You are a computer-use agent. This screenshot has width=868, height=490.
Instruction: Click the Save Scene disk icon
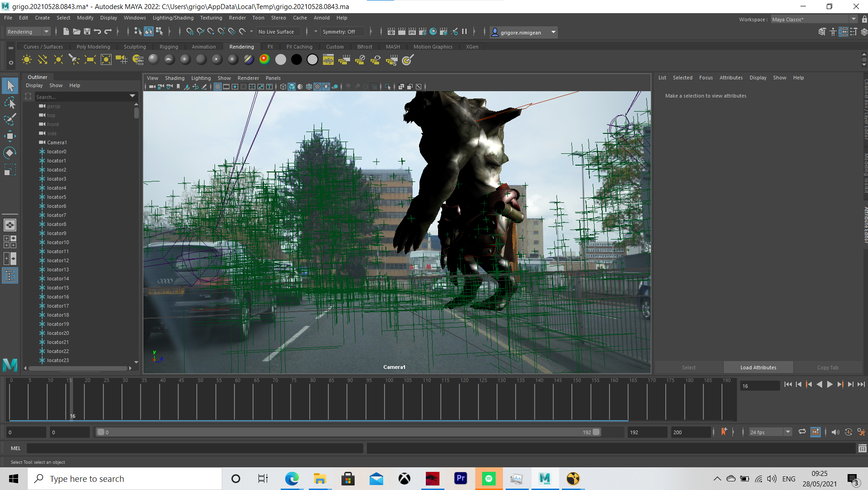(x=87, y=31)
